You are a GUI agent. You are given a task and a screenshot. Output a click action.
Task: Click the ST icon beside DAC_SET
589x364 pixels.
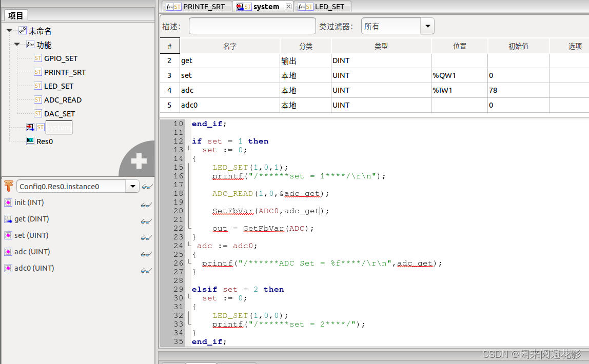(x=38, y=113)
